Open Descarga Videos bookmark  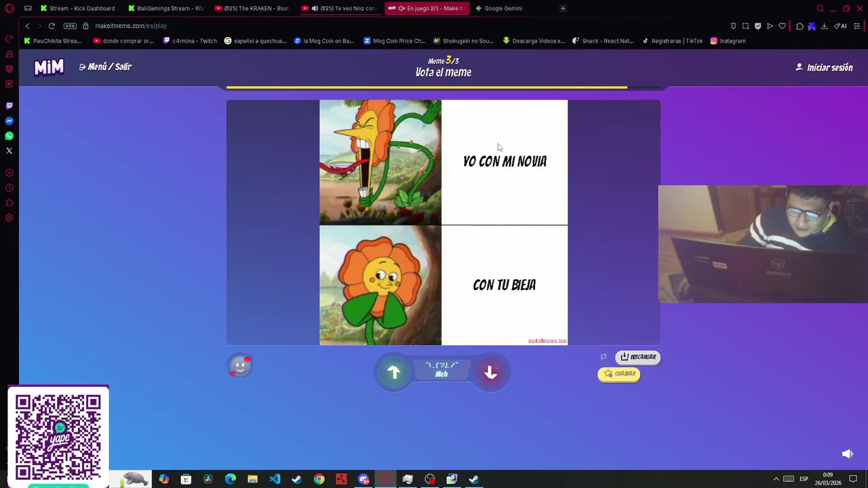tap(534, 41)
